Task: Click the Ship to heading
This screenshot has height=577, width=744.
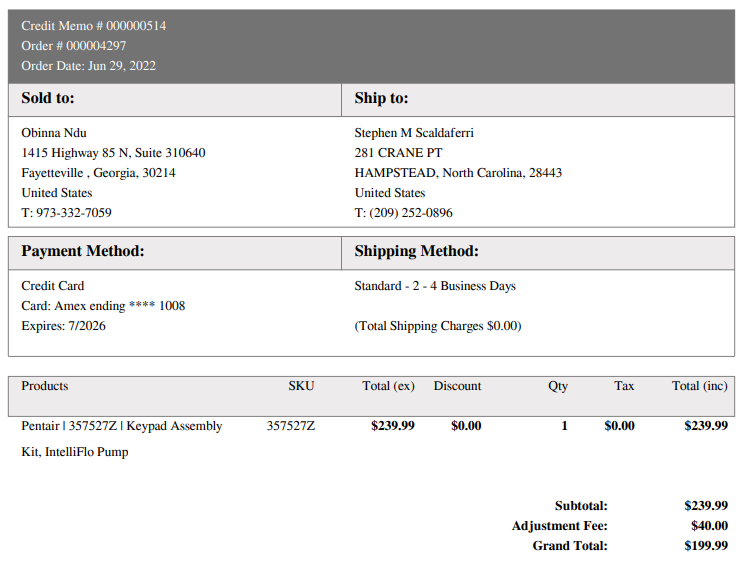Action: point(381,98)
